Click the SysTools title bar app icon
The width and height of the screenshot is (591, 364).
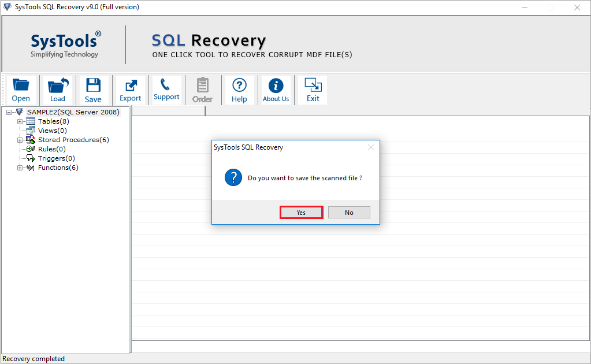(7, 7)
